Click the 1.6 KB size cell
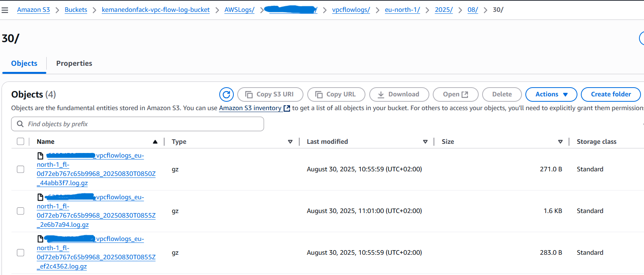The image size is (644, 275). coord(553,211)
